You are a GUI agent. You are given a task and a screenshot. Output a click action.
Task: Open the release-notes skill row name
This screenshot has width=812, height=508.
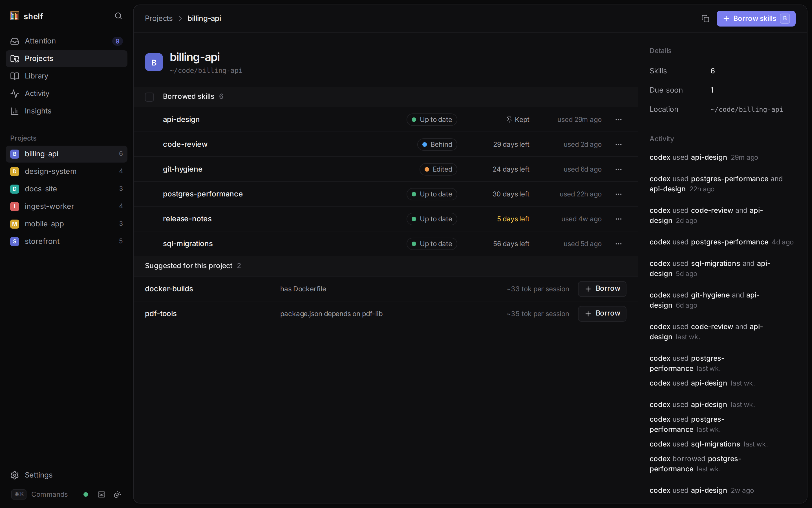tap(187, 219)
